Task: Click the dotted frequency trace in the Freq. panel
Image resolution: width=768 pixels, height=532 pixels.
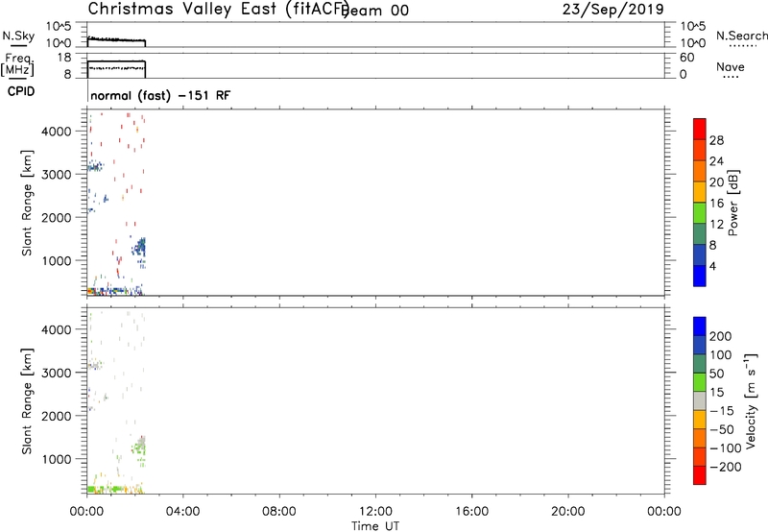Action: coord(117,68)
